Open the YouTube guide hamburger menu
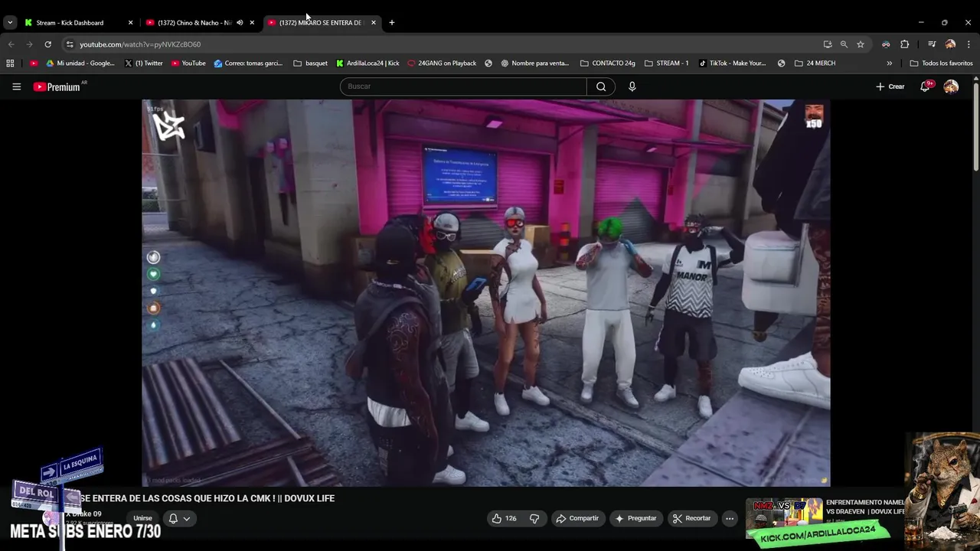Screen dimensions: 980x551 tap(16, 86)
